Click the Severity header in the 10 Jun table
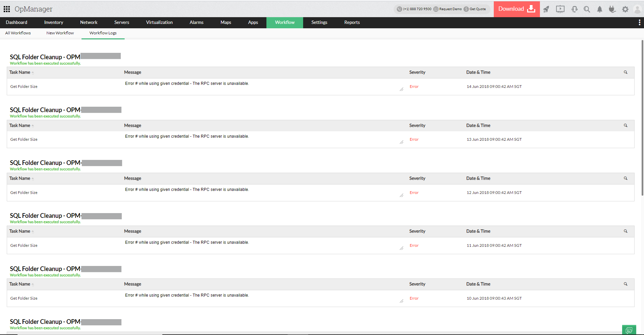This screenshot has height=335, width=644. (x=417, y=284)
